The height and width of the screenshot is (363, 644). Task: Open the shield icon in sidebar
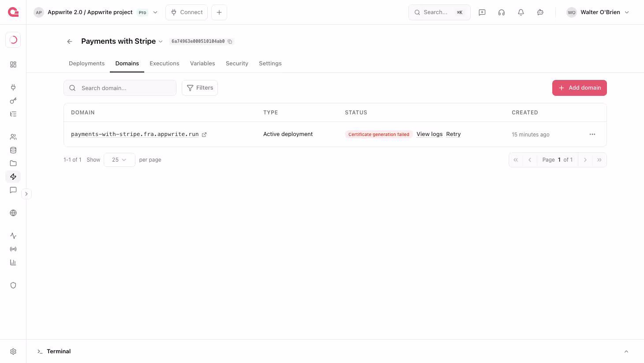[13, 285]
